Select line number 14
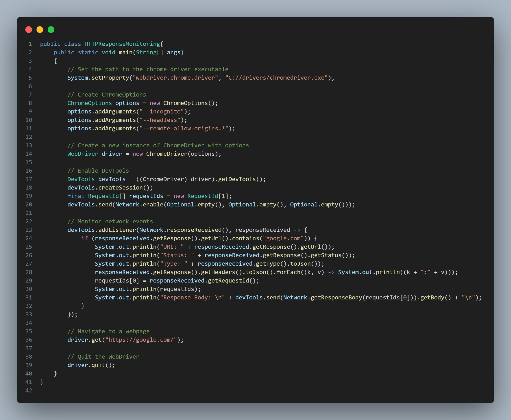The height and width of the screenshot is (420, 511). pos(29,154)
